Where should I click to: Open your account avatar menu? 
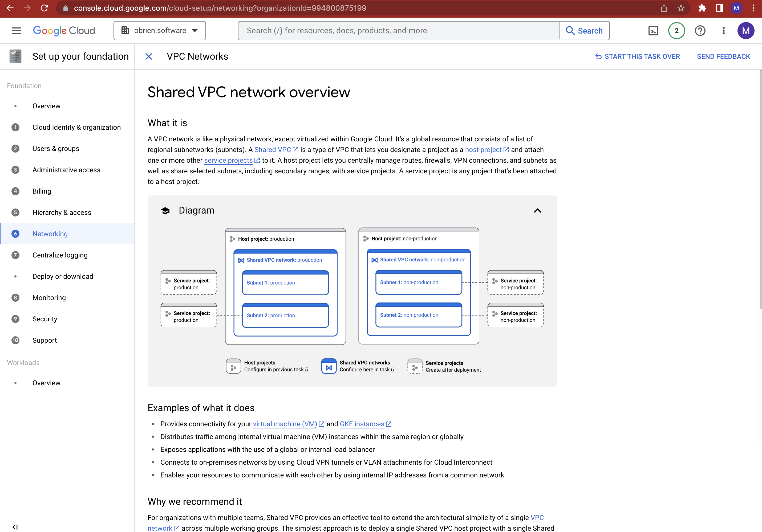tap(746, 31)
